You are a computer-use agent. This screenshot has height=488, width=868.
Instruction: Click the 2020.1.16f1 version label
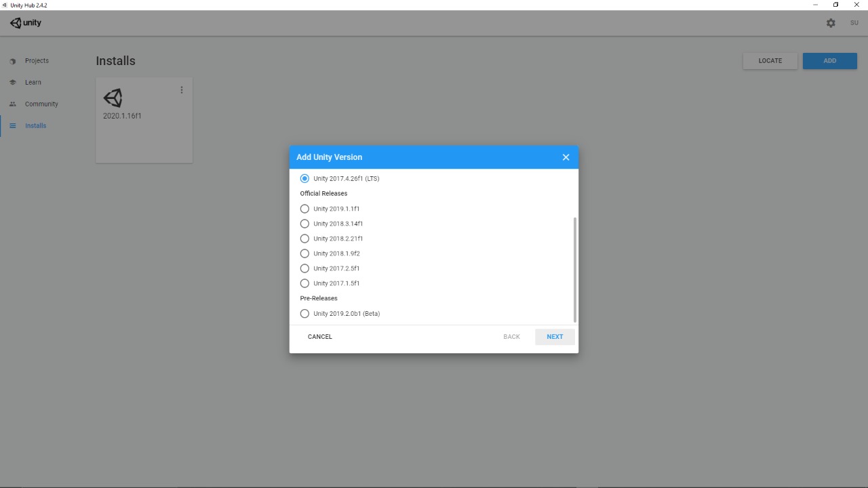coord(122,116)
